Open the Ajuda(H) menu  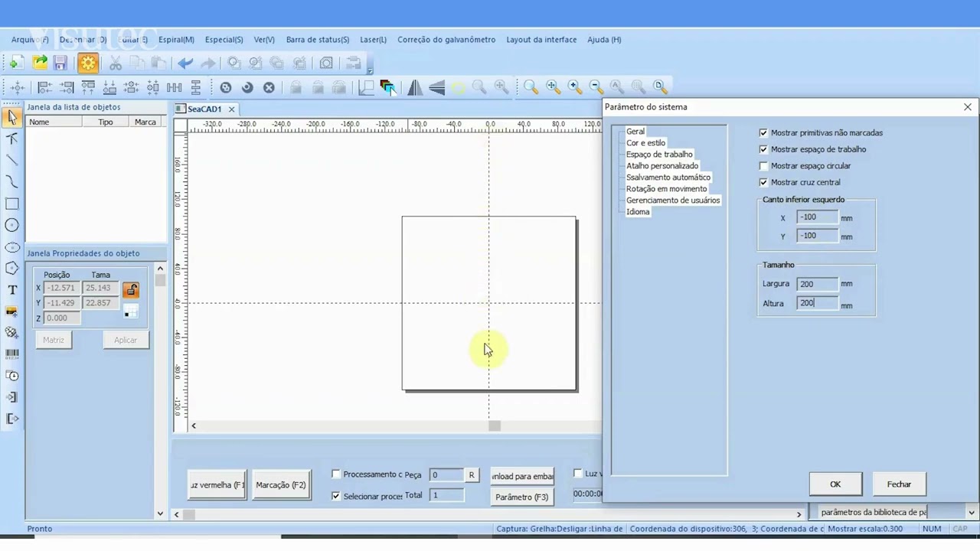(604, 40)
